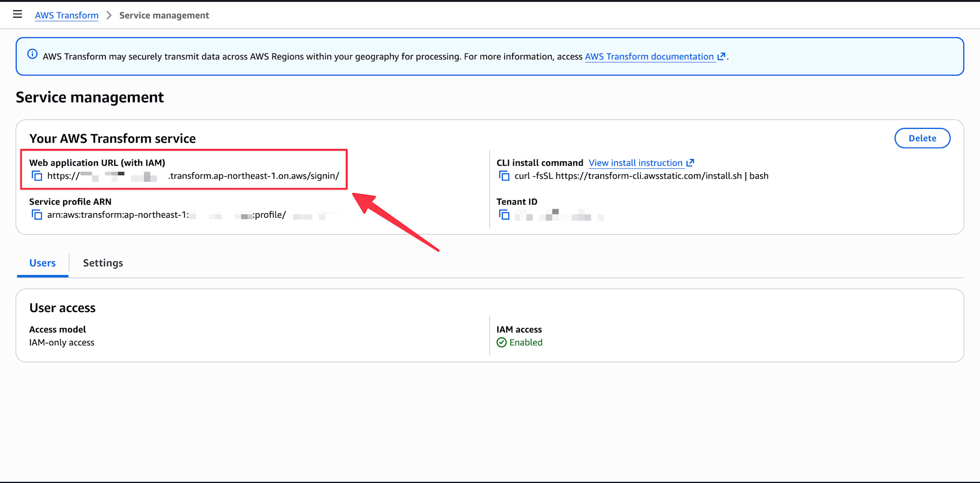Switch to the Settings tab
This screenshot has width=980, height=483.
coord(103,263)
